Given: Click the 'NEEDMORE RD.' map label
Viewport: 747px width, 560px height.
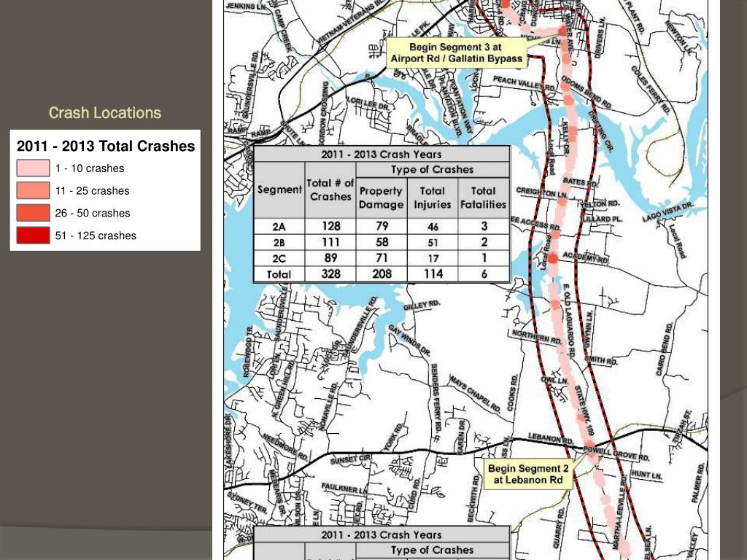Looking at the screenshot, I should [x=285, y=446].
